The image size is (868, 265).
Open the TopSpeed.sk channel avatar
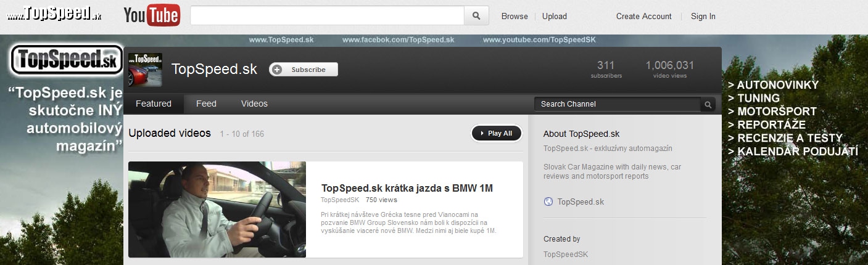click(145, 70)
